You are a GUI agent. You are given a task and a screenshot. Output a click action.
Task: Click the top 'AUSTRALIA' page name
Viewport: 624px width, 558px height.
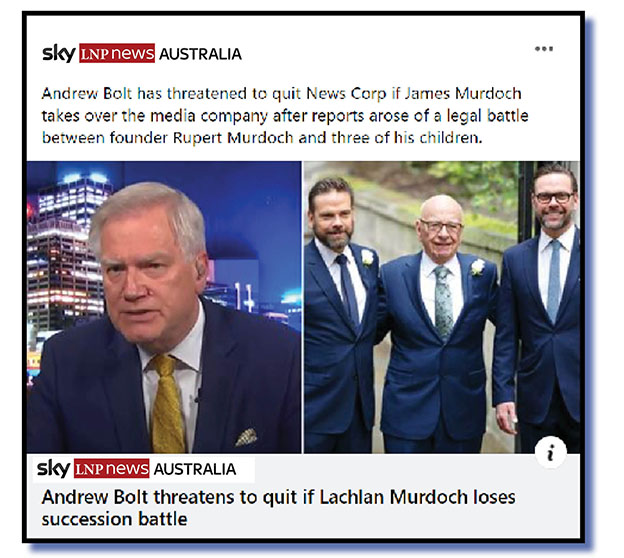pyautogui.click(x=200, y=54)
